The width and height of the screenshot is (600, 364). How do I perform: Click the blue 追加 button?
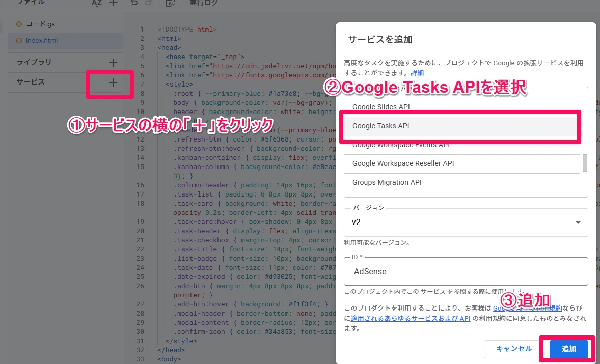tap(568, 349)
